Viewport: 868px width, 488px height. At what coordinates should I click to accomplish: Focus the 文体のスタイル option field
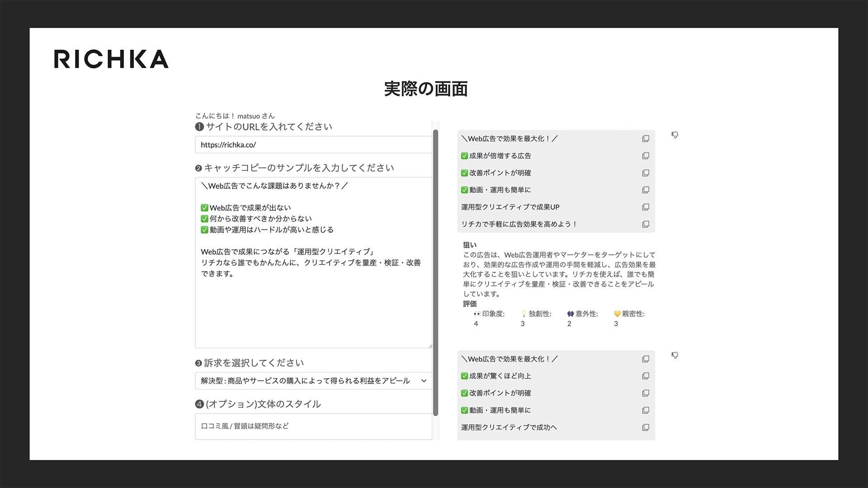(313, 426)
